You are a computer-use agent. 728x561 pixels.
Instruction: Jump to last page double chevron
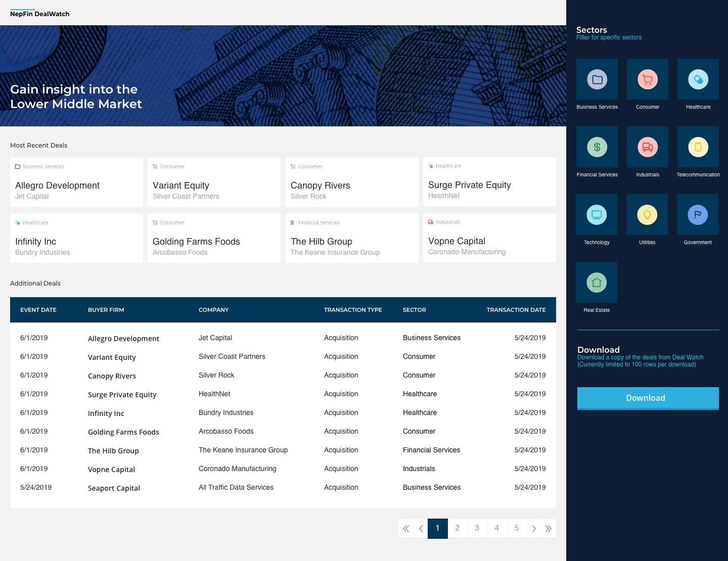click(549, 529)
